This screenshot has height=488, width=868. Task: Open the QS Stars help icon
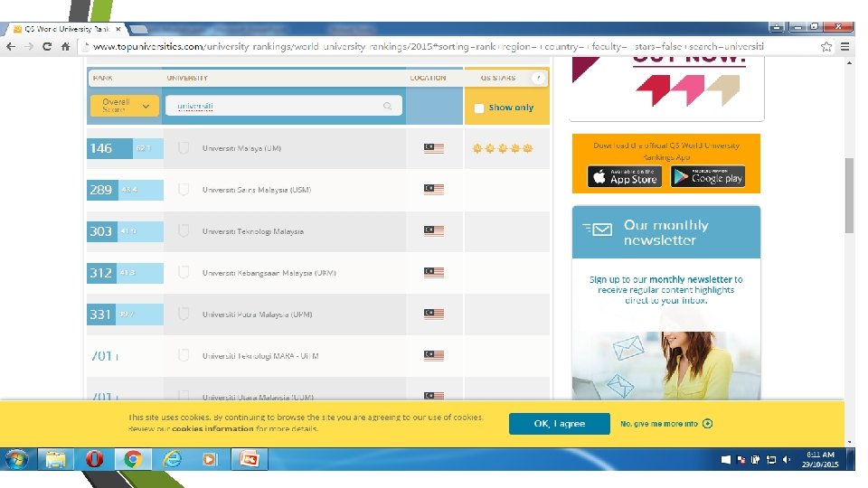click(x=538, y=78)
